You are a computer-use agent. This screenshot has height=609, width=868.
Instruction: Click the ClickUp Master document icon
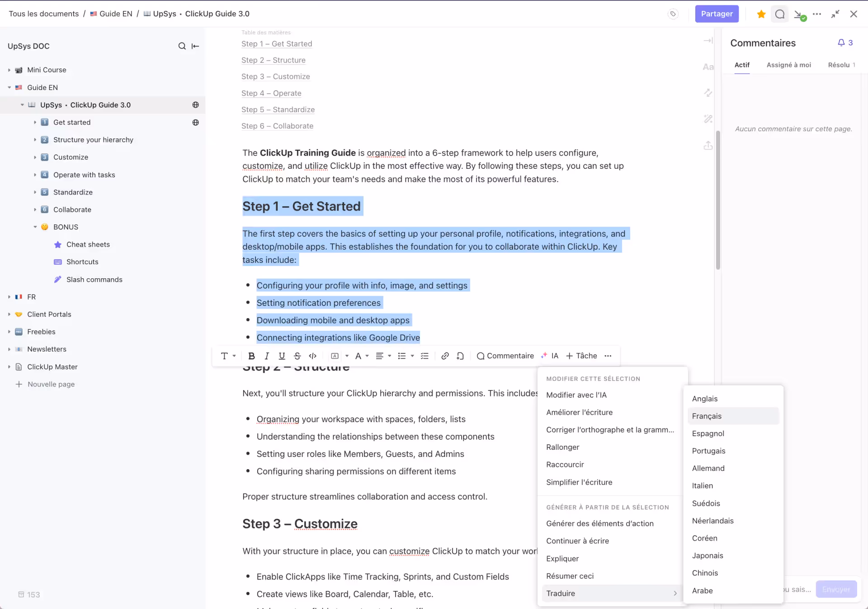(19, 367)
